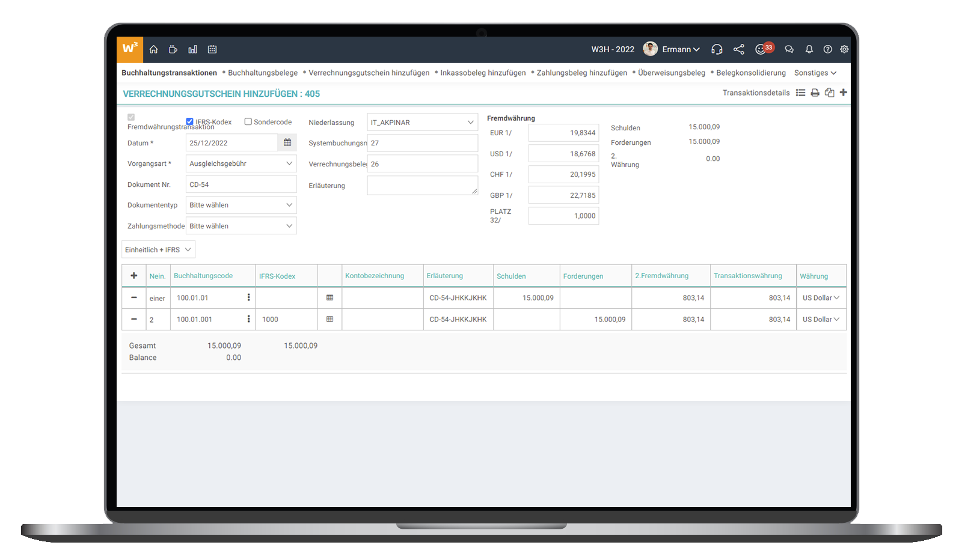The height and width of the screenshot is (560, 959).
Task: Click the copy document icon
Action: [x=829, y=93]
